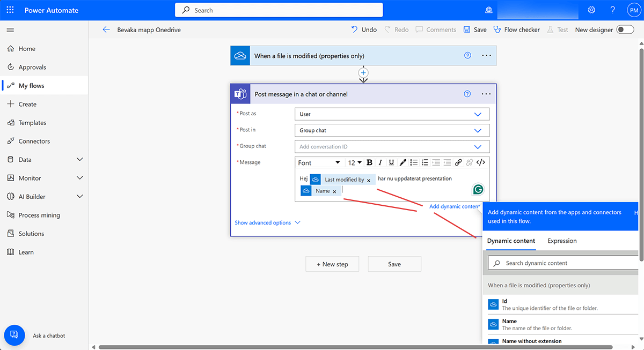Image resolution: width=644 pixels, height=350 pixels.
Task: Click help icon on Post message action
Action: (x=467, y=94)
